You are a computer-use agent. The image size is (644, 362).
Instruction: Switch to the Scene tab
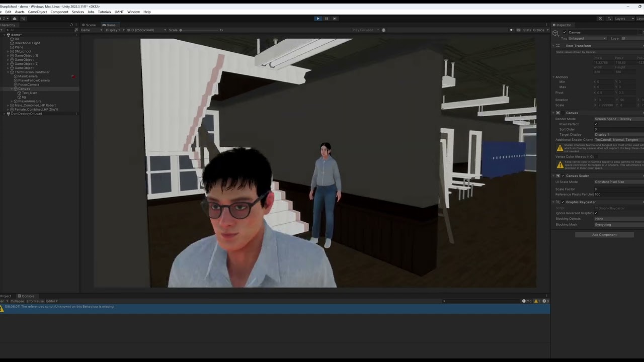pyautogui.click(x=90, y=25)
